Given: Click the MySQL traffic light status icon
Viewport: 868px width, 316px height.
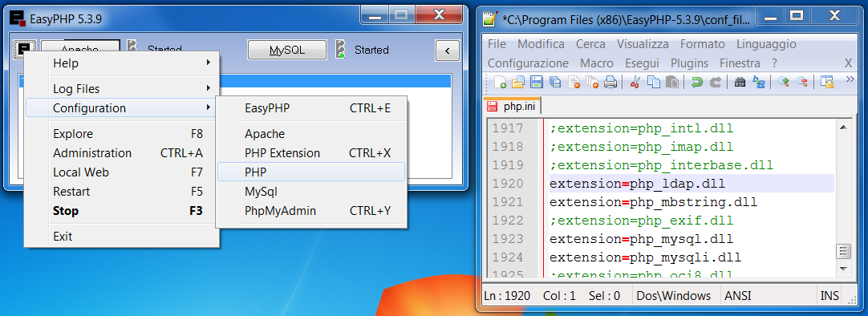Looking at the screenshot, I should 341,50.
